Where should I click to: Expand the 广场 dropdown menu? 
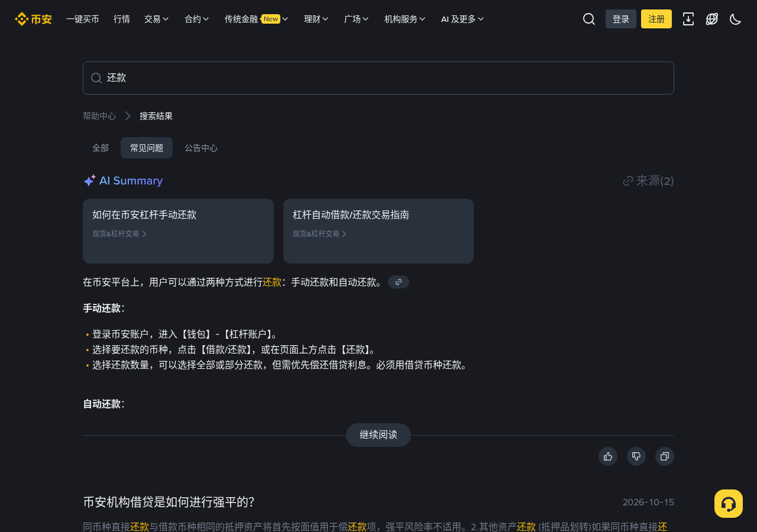coord(357,19)
